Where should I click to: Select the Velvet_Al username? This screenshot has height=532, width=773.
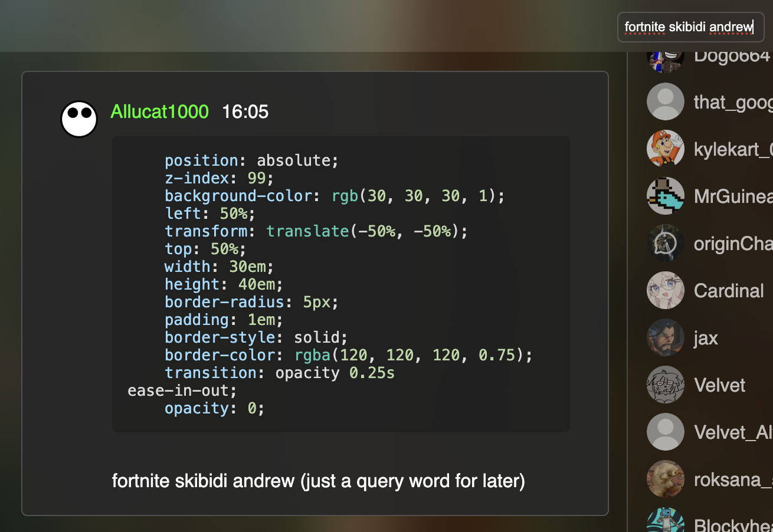pyautogui.click(x=733, y=432)
